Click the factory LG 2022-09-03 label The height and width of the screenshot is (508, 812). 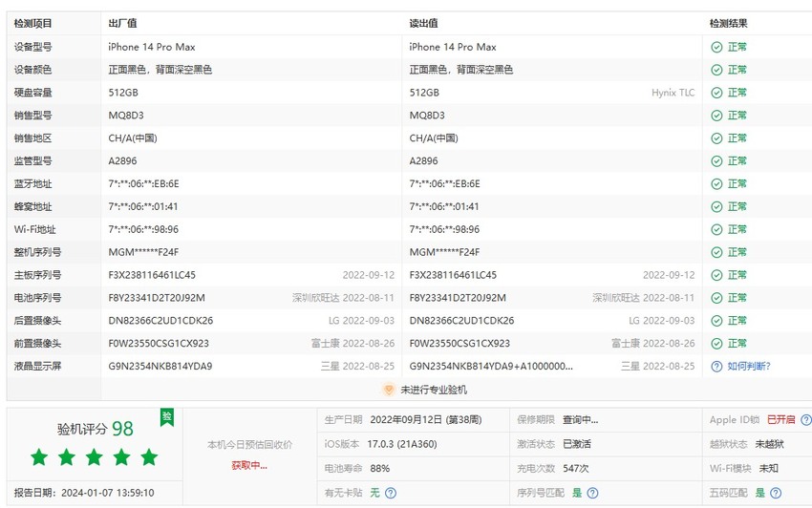361,321
